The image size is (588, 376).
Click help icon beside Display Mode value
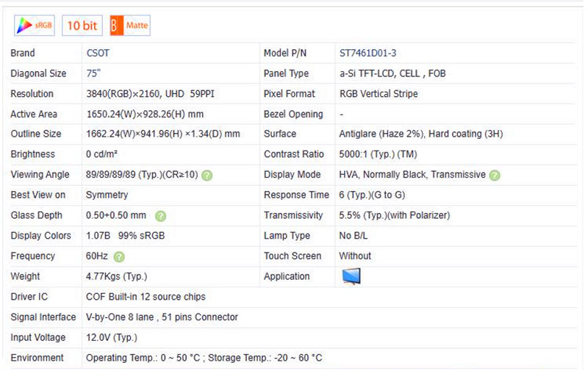click(x=495, y=175)
